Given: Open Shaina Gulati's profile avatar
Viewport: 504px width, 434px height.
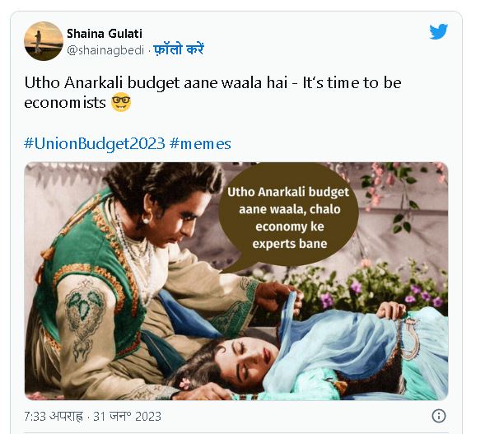Looking at the screenshot, I should point(44,41).
